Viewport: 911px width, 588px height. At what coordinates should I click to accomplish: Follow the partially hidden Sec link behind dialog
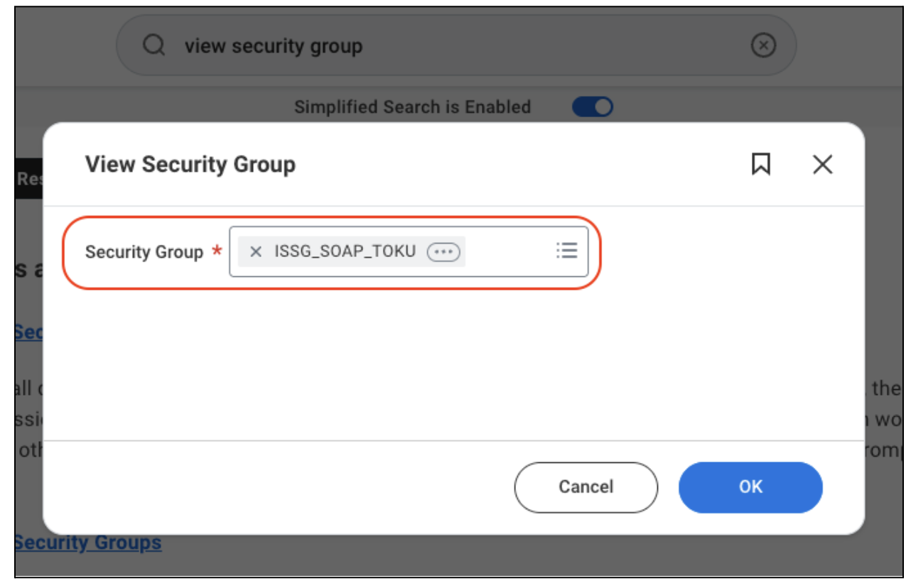(x=28, y=332)
